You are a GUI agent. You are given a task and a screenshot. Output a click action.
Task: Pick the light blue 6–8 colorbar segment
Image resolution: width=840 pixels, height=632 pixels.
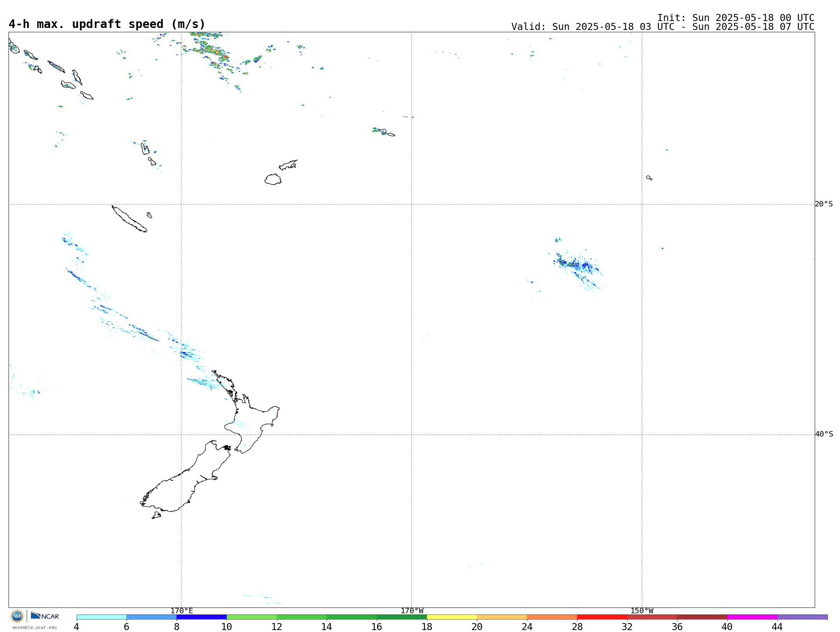[152, 617]
